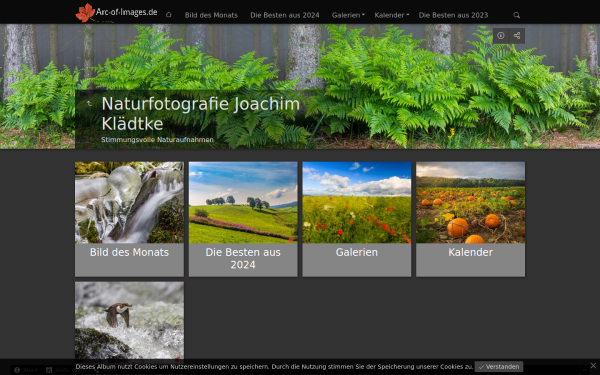This screenshot has height=375, width=600.
Task: Open the green hills with trees thumbnail
Action: (x=243, y=202)
